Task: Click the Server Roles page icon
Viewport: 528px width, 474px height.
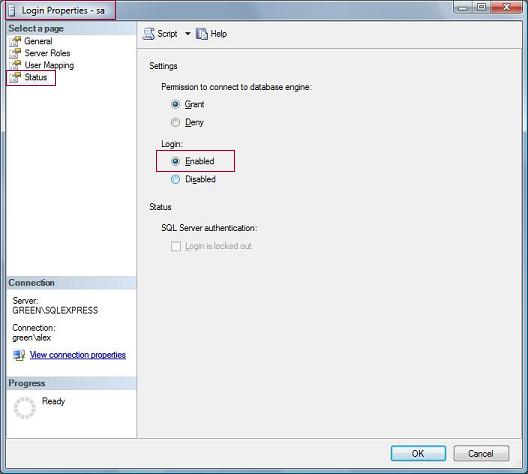Action: 15,53
